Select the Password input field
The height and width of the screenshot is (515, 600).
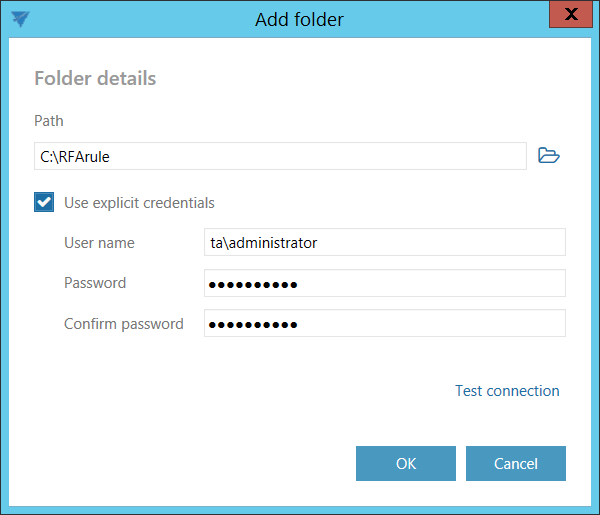click(x=384, y=283)
